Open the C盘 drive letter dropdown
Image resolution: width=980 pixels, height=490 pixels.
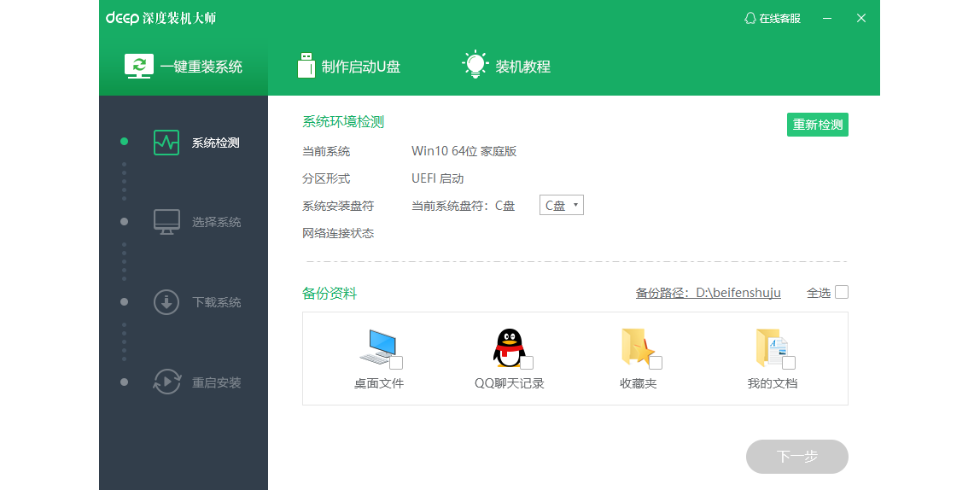coord(562,206)
